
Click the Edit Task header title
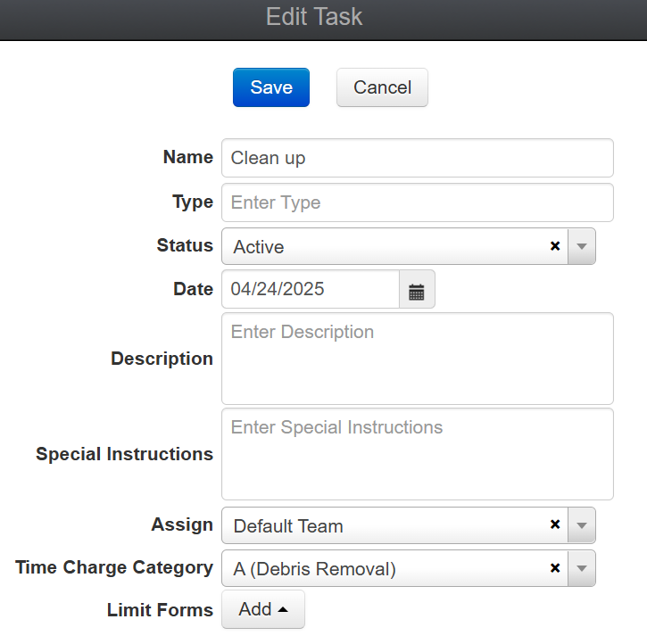314,17
